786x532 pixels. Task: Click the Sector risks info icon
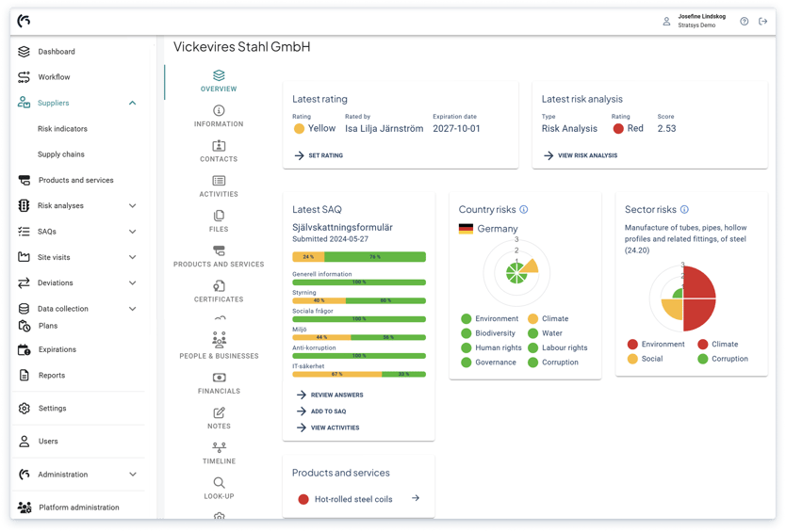coord(684,210)
